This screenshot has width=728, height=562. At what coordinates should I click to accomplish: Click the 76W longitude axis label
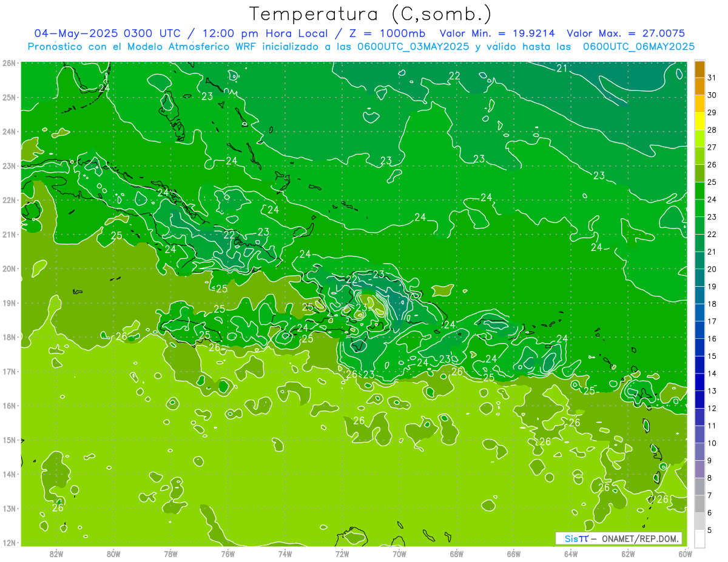click(x=227, y=554)
